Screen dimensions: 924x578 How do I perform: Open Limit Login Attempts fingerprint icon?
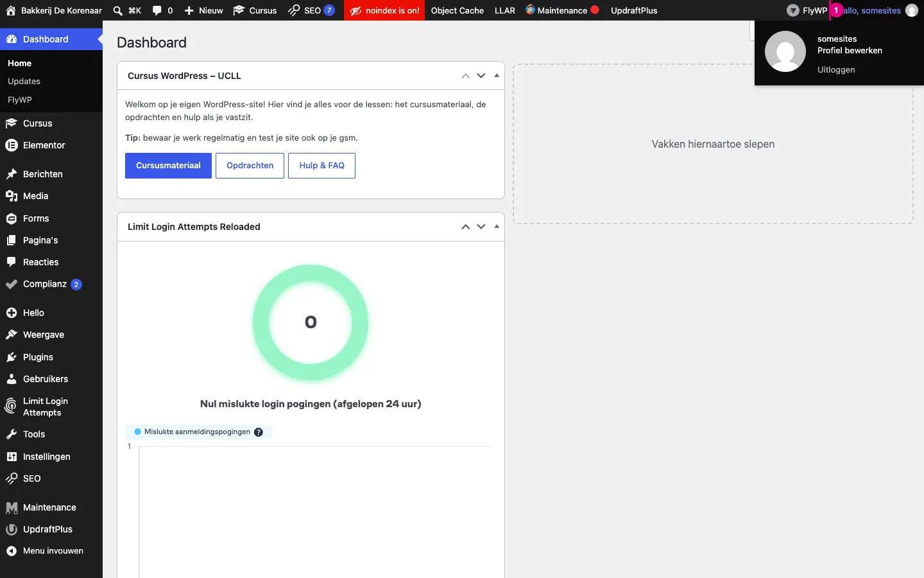point(12,406)
